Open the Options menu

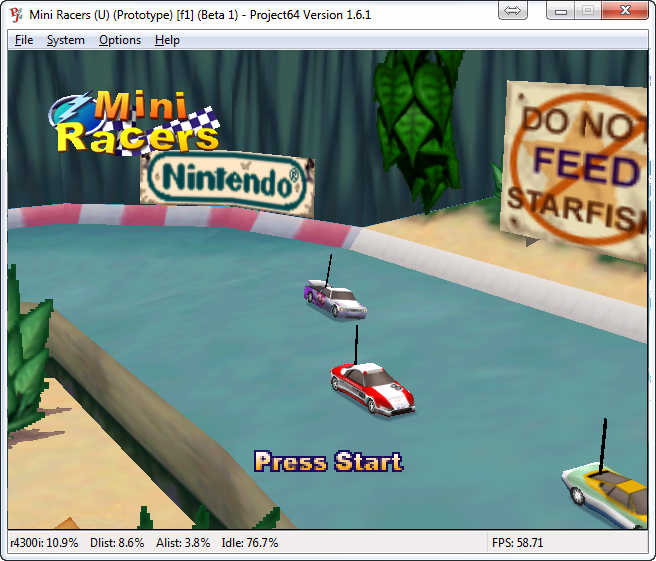[120, 40]
